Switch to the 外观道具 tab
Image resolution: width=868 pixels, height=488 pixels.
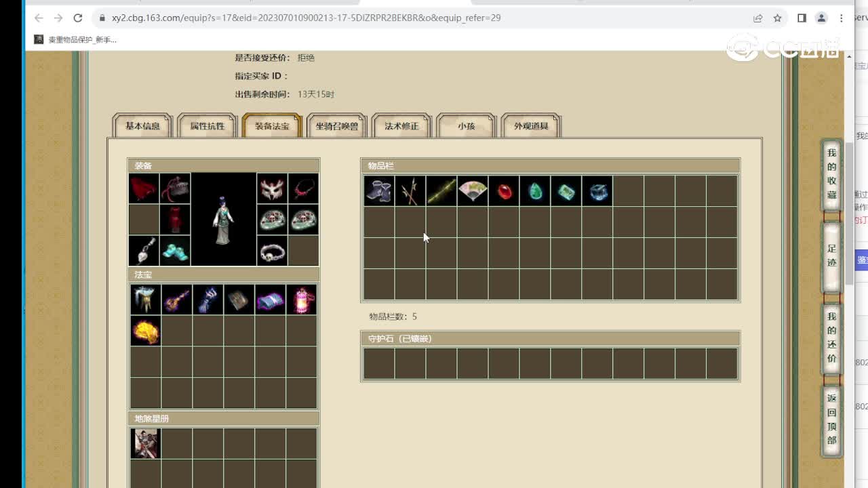click(530, 126)
